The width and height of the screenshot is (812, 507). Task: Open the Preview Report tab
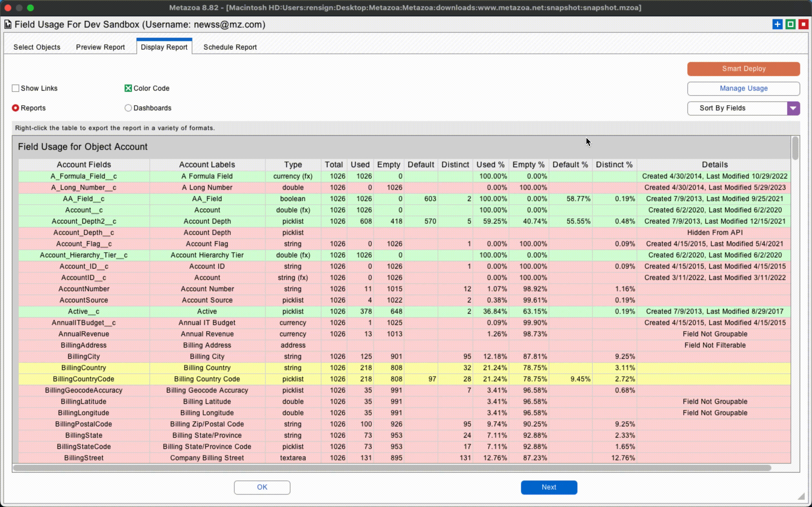coord(100,47)
